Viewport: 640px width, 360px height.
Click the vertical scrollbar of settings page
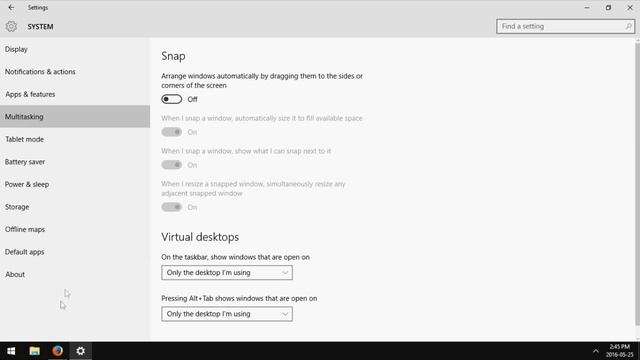click(638, 184)
